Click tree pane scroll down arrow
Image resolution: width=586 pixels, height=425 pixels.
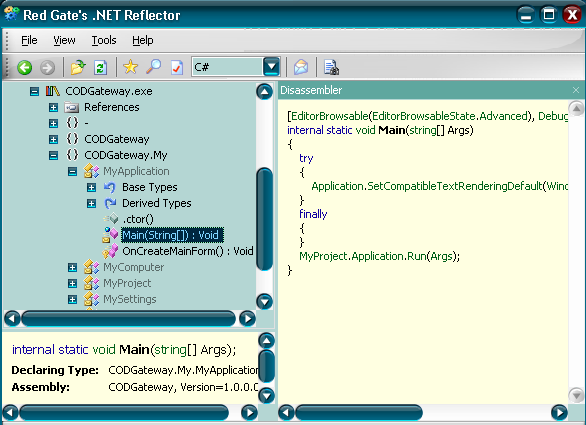click(265, 301)
